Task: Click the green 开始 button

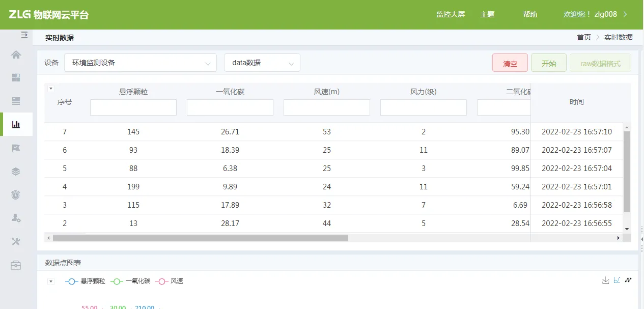Action: point(549,63)
